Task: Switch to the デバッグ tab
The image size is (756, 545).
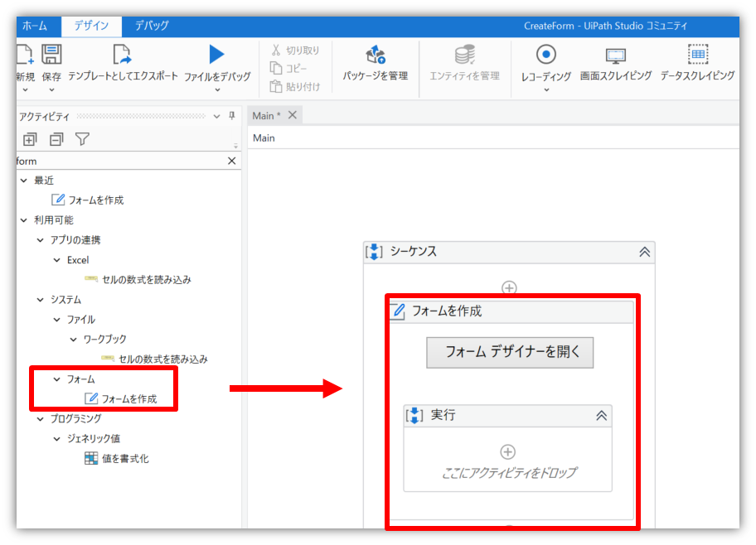Action: coord(152,26)
